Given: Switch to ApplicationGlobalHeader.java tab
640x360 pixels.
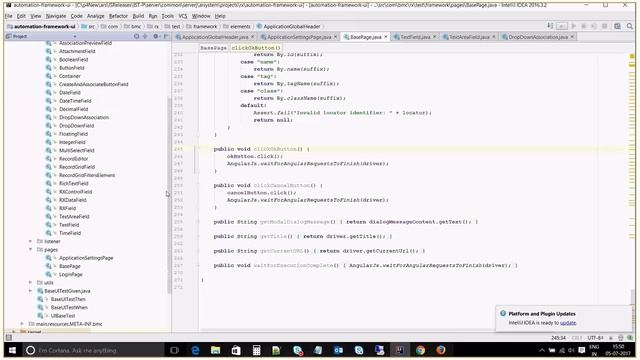Looking at the screenshot, I should click(x=215, y=37).
